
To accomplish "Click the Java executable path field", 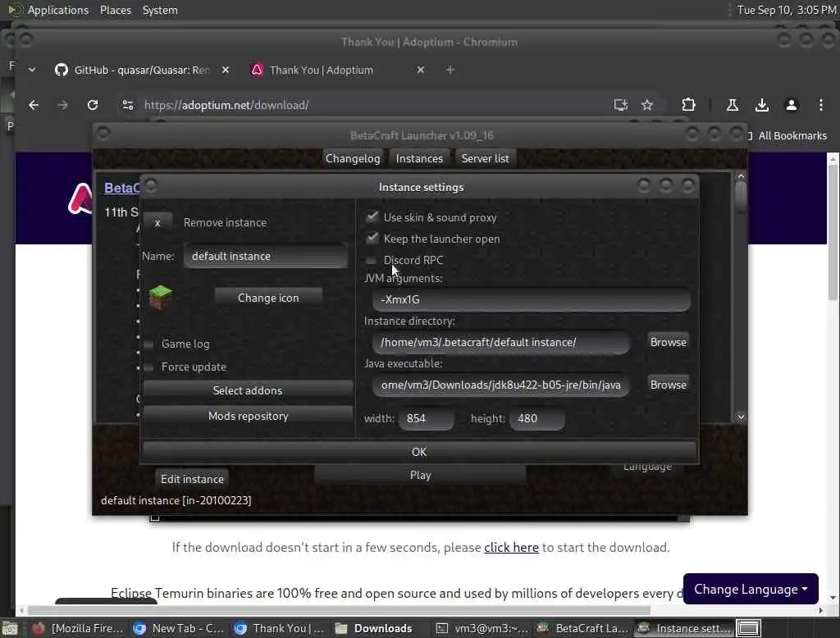I will (501, 385).
